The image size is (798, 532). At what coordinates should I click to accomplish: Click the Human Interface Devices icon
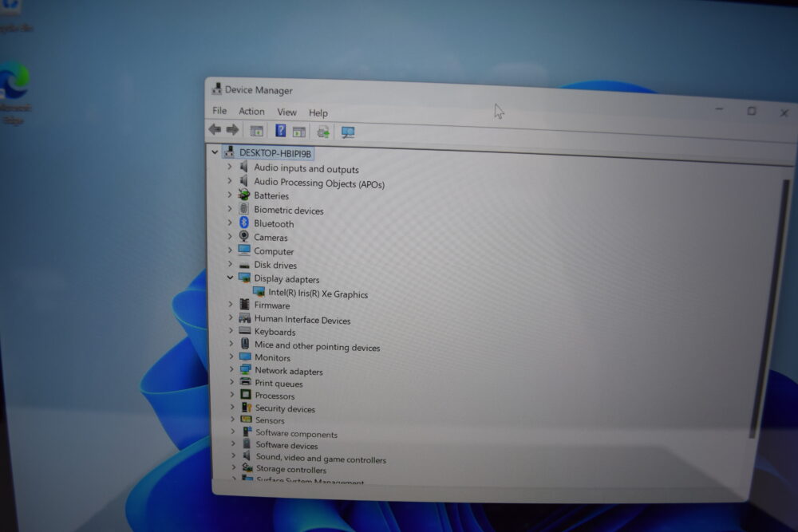coord(245,318)
